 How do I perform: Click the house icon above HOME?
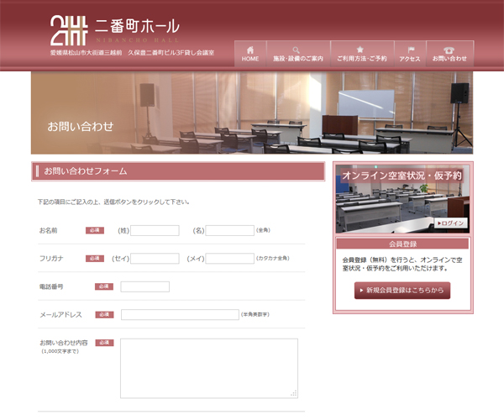pos(250,50)
